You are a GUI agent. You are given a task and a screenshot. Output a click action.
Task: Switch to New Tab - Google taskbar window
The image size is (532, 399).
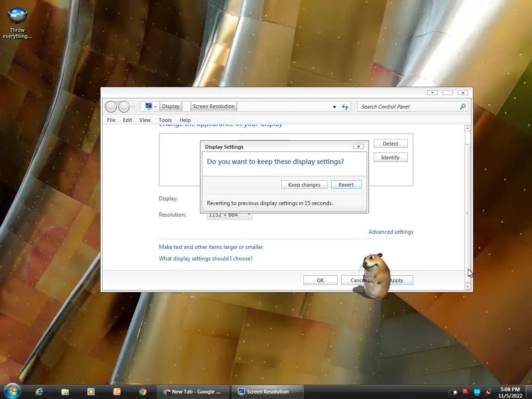click(x=192, y=392)
